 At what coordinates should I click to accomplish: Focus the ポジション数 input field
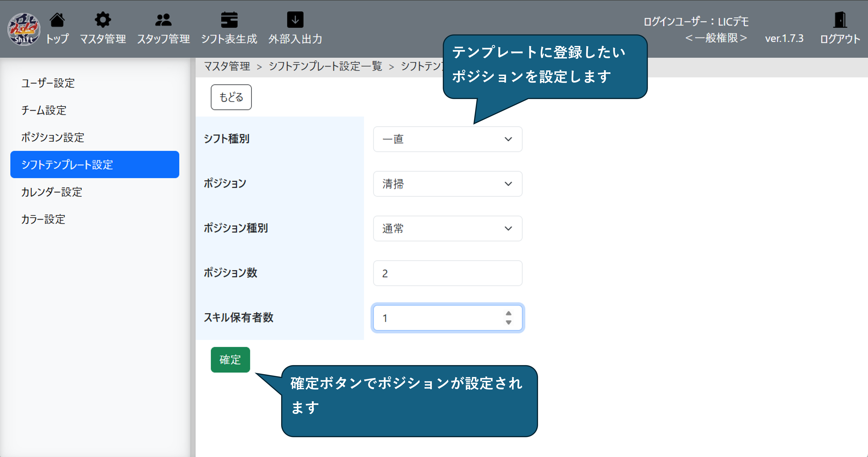coord(448,273)
